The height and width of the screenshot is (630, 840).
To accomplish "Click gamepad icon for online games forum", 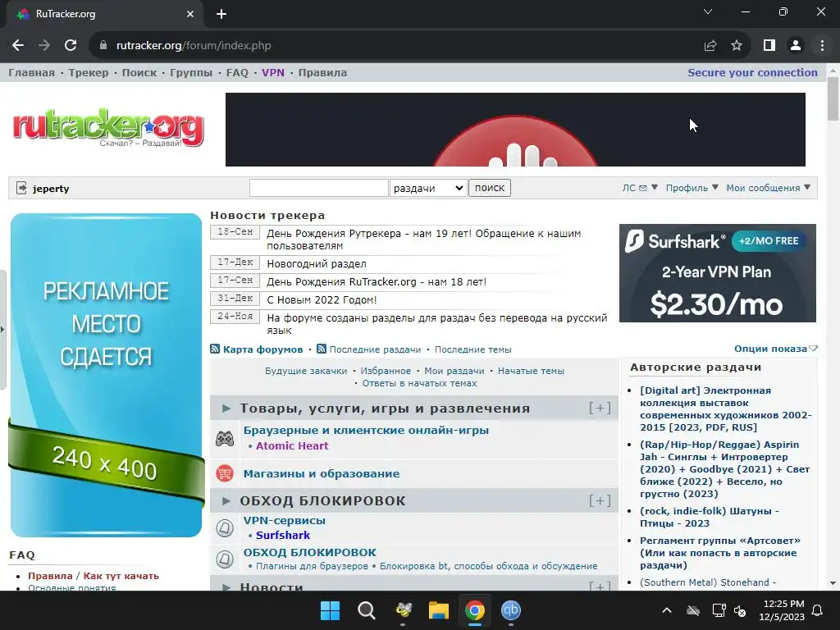I will click(x=225, y=439).
